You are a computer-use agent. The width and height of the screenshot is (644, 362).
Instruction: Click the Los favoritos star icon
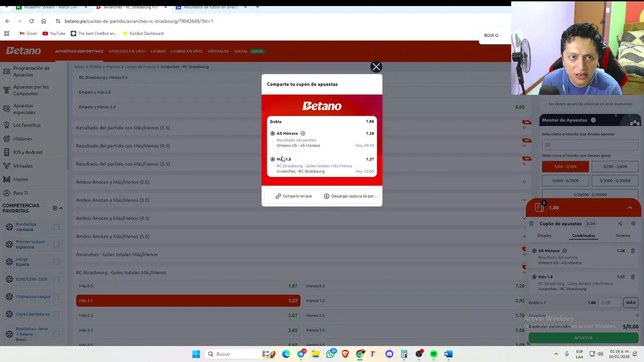(7, 125)
